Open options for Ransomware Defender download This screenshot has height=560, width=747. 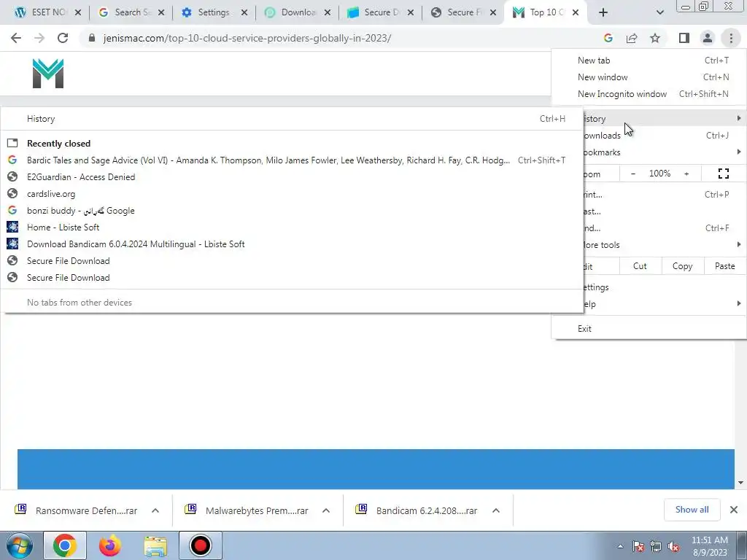[x=155, y=510]
